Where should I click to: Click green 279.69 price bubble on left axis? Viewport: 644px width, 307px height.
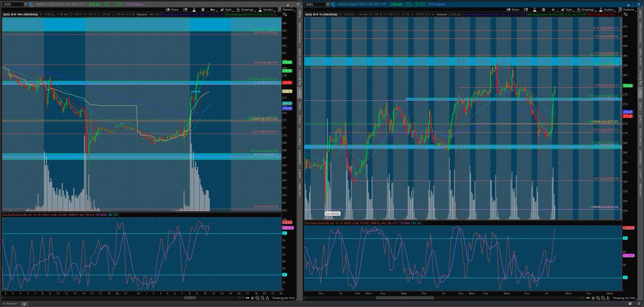pyautogui.click(x=288, y=62)
